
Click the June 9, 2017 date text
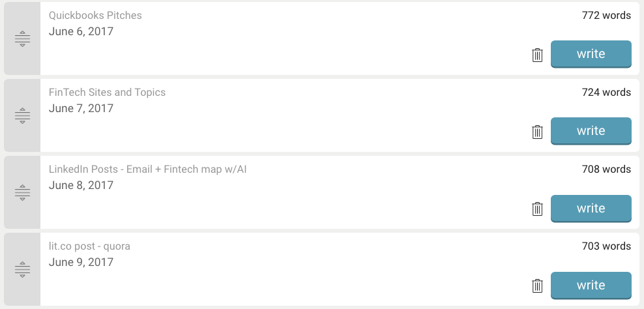81,262
